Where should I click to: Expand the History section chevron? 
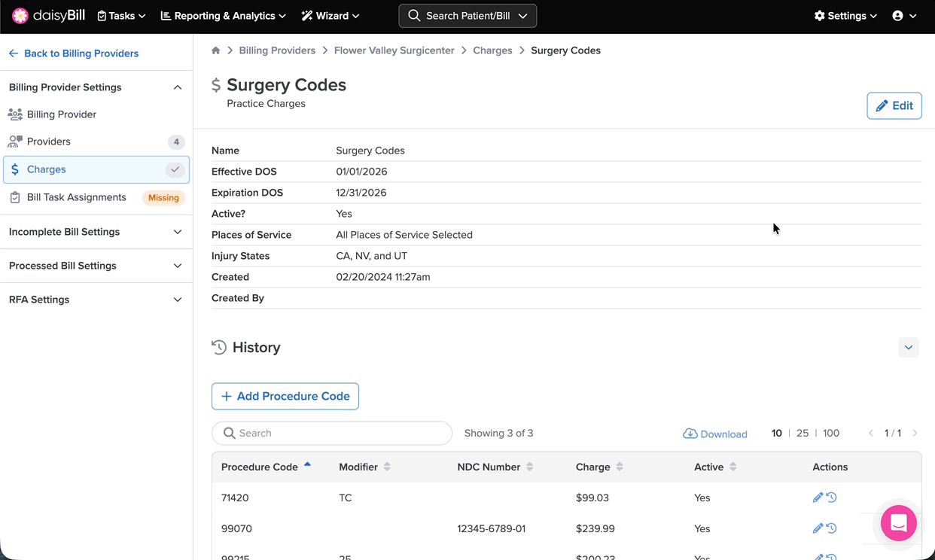[908, 347]
